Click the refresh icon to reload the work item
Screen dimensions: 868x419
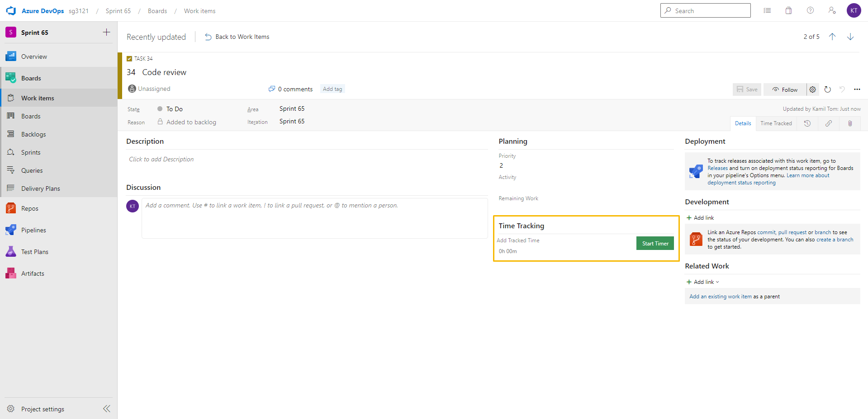point(828,89)
